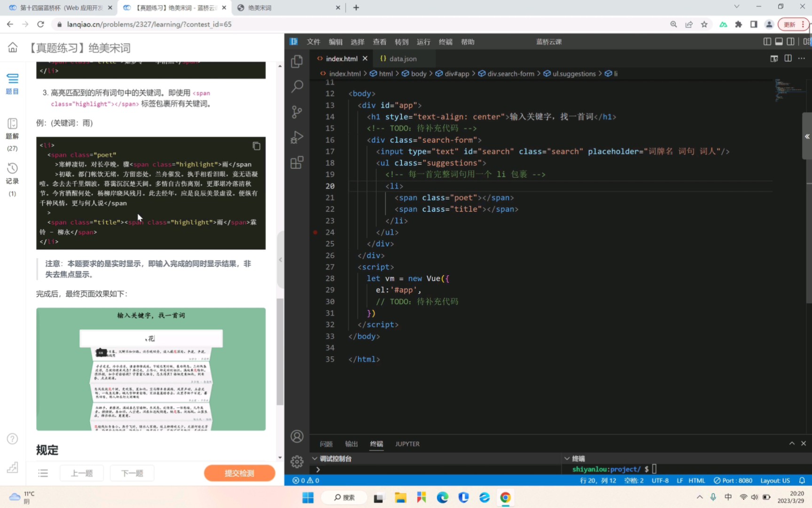Toggle the secondary sidebar layout icon
This screenshot has width=812, height=508.
click(x=790, y=41)
